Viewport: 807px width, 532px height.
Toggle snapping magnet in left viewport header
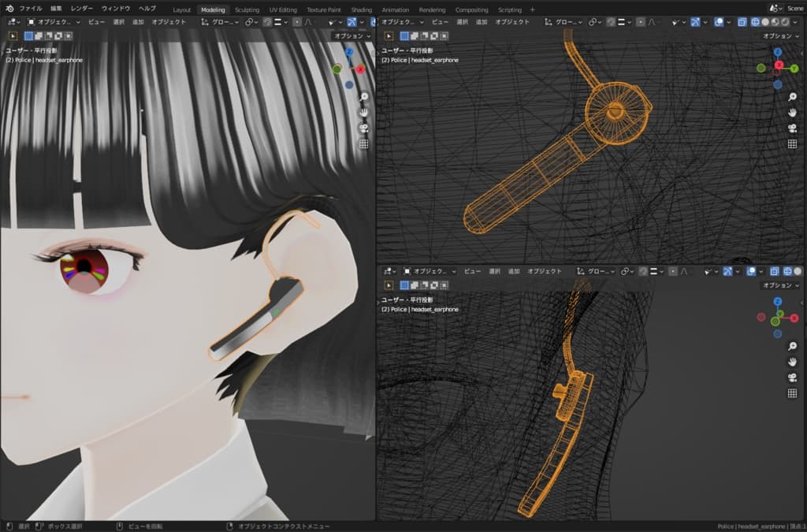267,22
